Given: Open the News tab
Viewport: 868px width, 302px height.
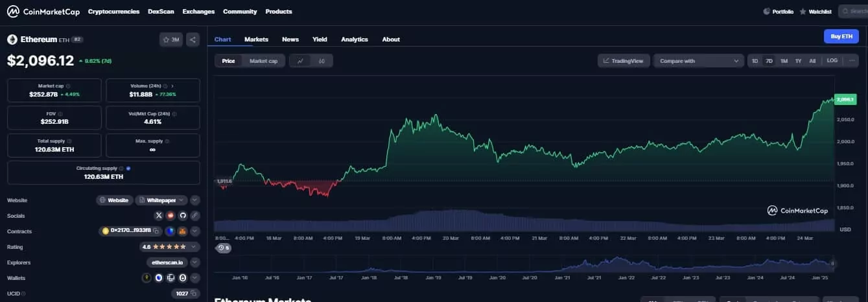Looking at the screenshot, I should (290, 40).
